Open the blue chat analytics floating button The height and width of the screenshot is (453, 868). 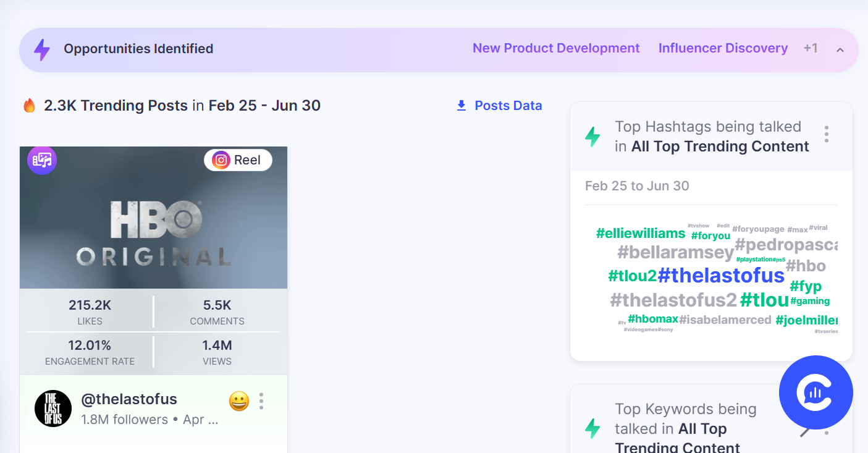pos(815,392)
